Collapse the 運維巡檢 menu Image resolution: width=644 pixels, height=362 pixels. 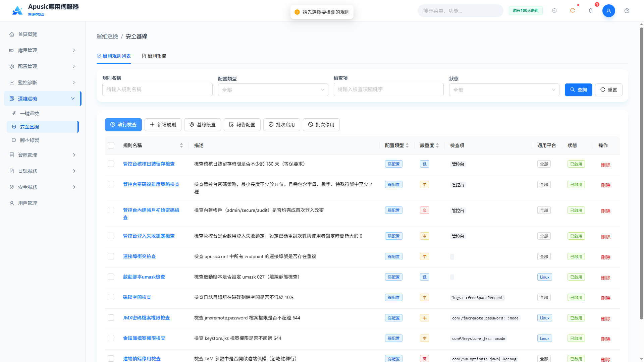42,99
